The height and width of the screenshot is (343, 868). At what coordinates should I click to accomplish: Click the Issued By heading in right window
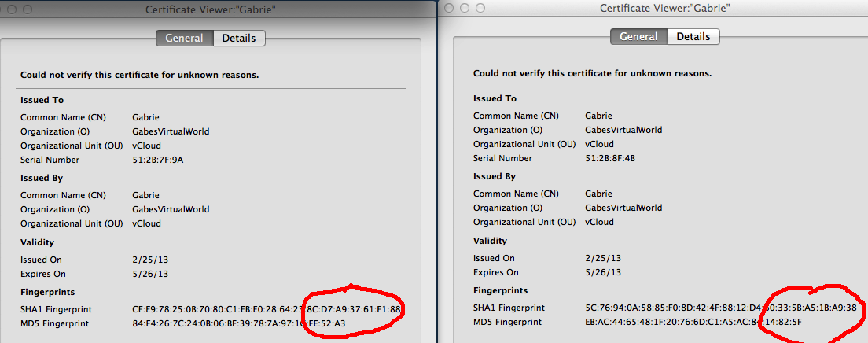click(x=495, y=177)
